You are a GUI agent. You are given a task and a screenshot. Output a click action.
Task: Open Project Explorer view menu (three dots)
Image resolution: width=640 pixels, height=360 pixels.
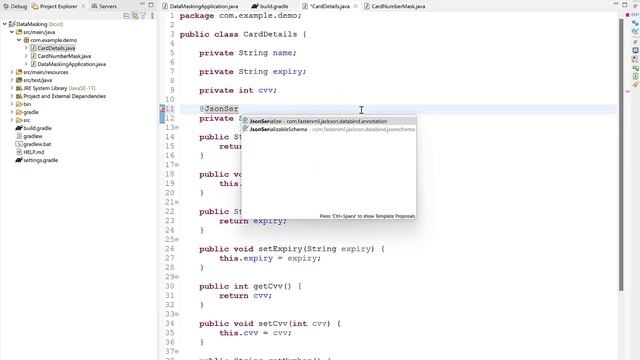pos(152,16)
